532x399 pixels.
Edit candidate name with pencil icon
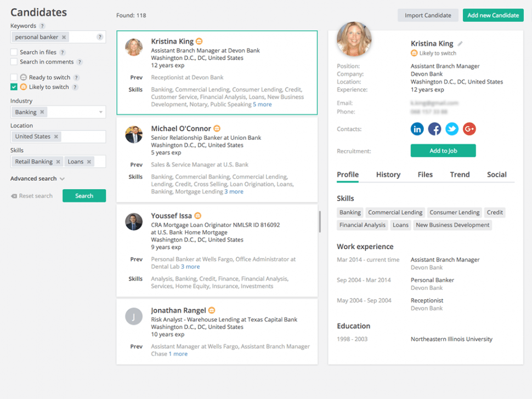pos(460,44)
